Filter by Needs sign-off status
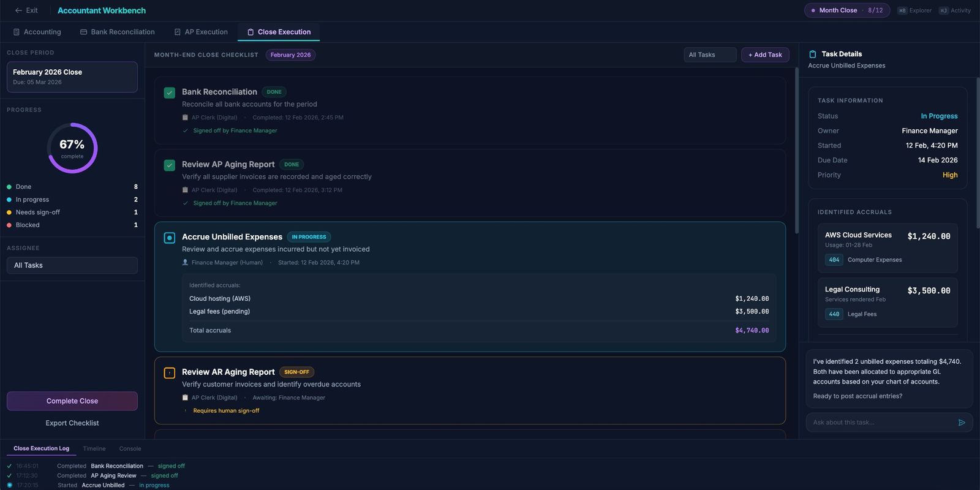980x490 pixels. 72,213
